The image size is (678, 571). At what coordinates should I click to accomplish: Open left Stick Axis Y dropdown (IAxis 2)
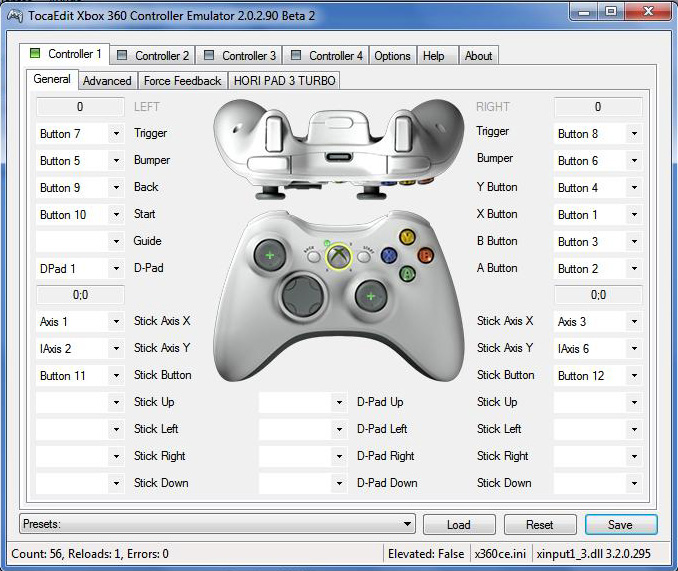click(x=80, y=348)
